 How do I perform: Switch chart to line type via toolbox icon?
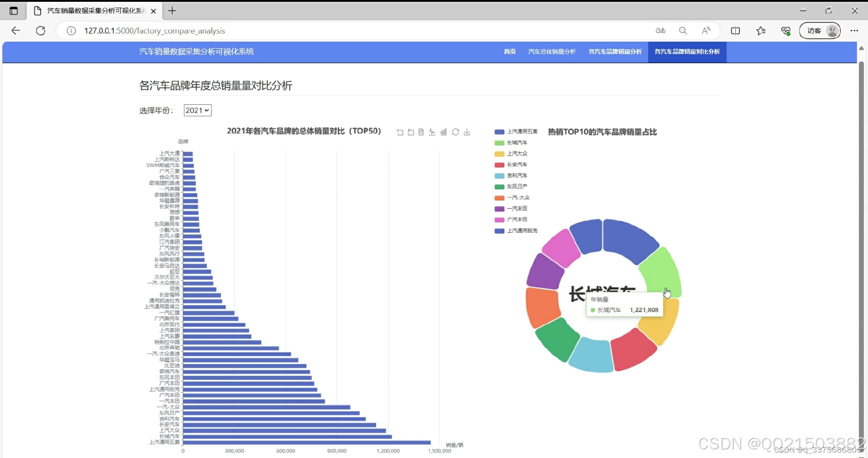[432, 132]
